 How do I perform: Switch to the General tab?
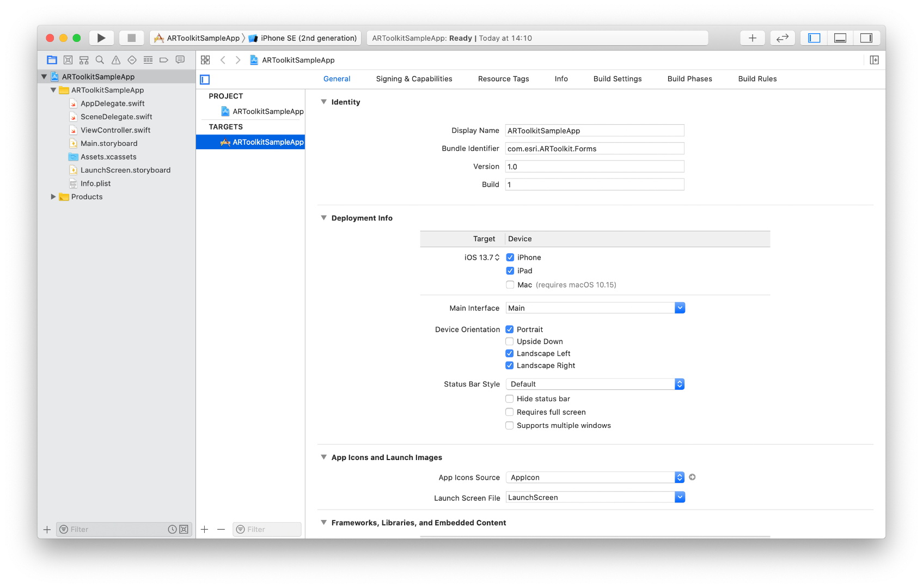[x=337, y=79]
